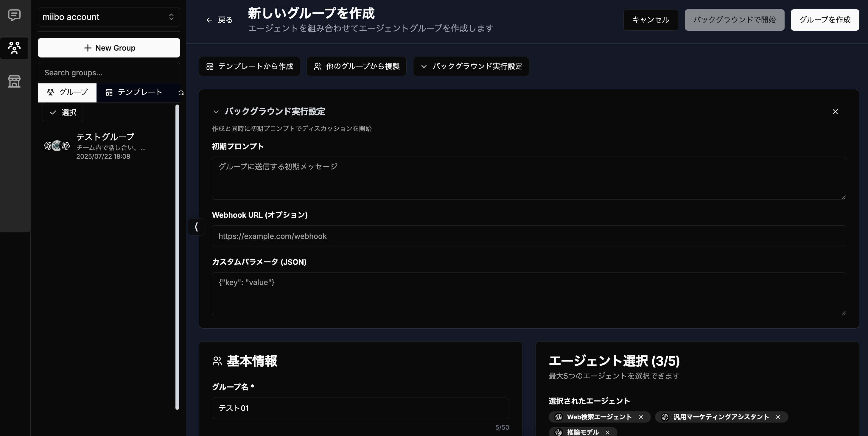Click the New Group button
Image resolution: width=868 pixels, height=436 pixels.
click(109, 48)
